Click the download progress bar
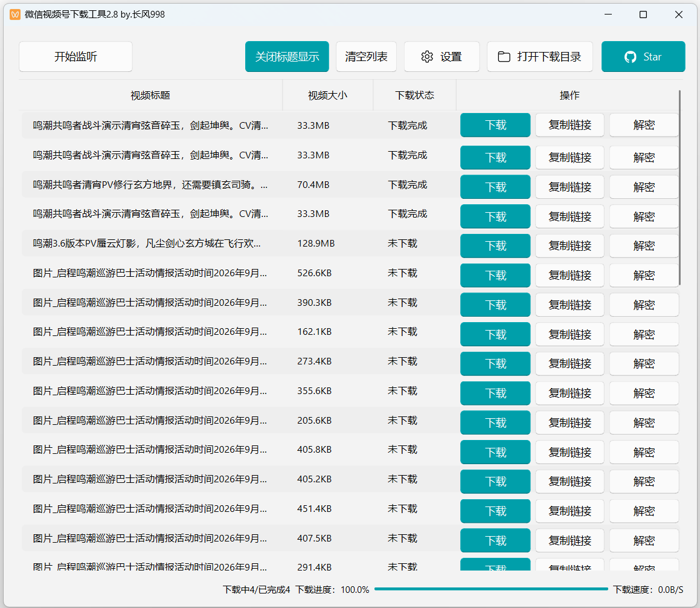 (x=491, y=589)
